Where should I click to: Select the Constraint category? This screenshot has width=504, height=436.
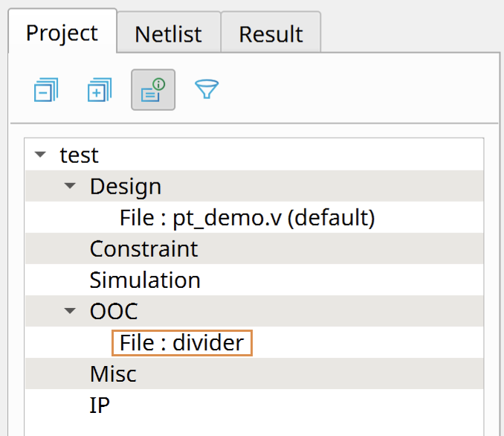coord(143,249)
